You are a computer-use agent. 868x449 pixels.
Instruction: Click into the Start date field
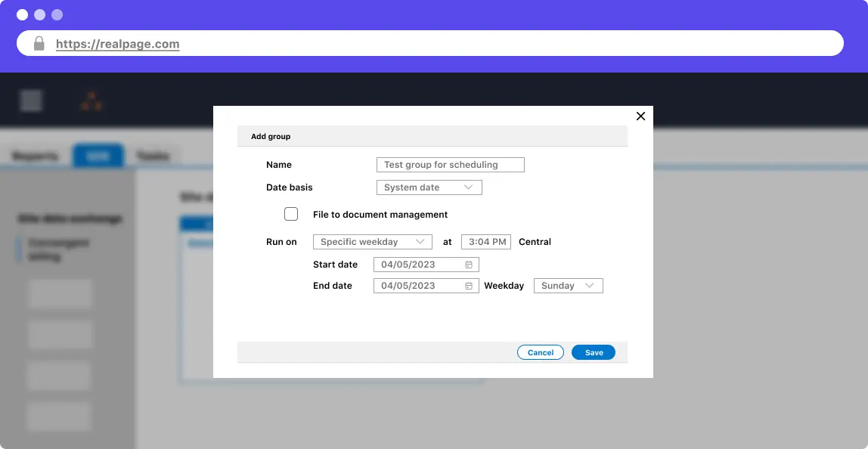tap(420, 265)
